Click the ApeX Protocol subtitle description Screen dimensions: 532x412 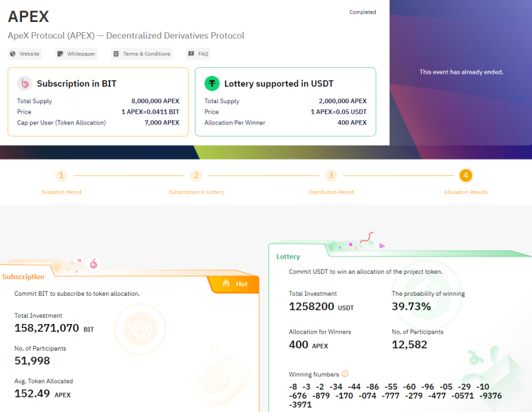[126, 36]
